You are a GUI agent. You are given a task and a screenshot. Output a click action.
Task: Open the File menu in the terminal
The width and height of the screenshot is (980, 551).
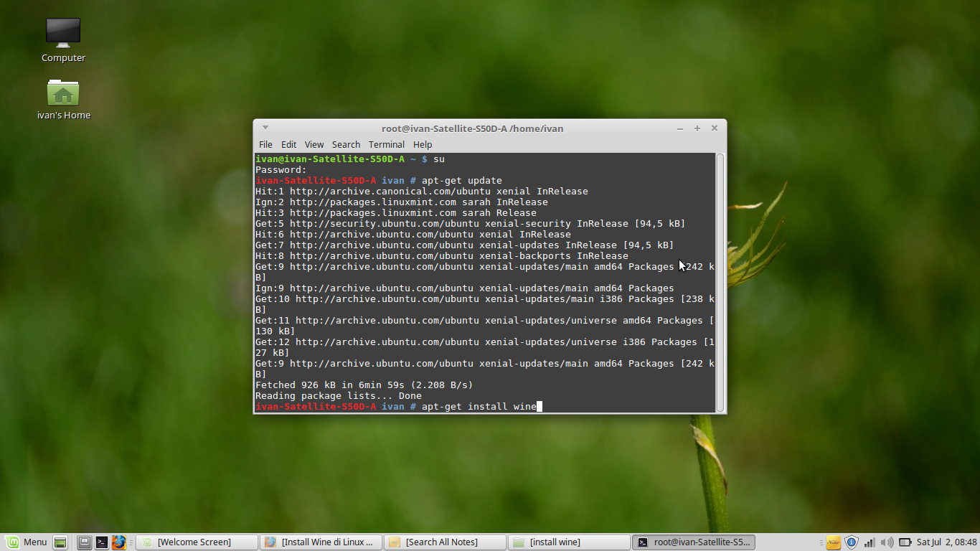point(265,144)
